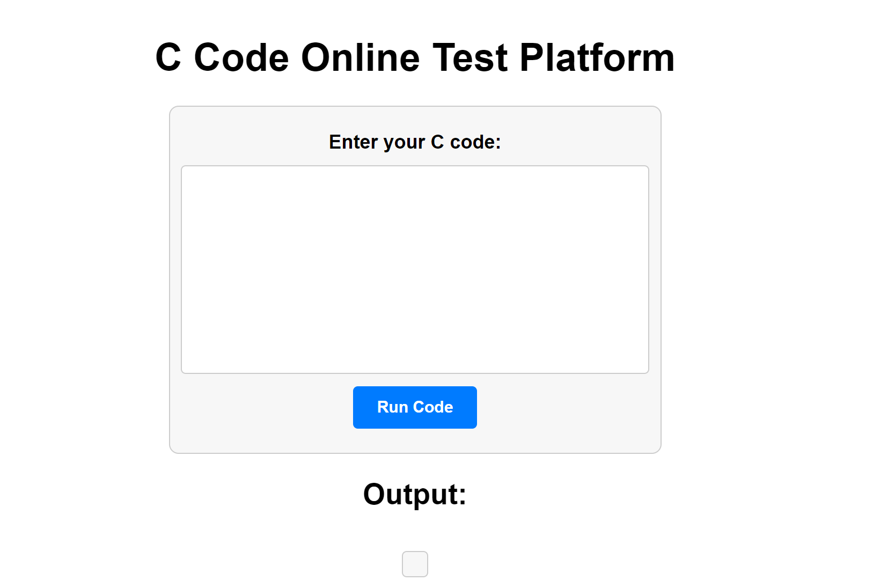
Task: Place the cursor inside the code editor box
Action: (415, 269)
